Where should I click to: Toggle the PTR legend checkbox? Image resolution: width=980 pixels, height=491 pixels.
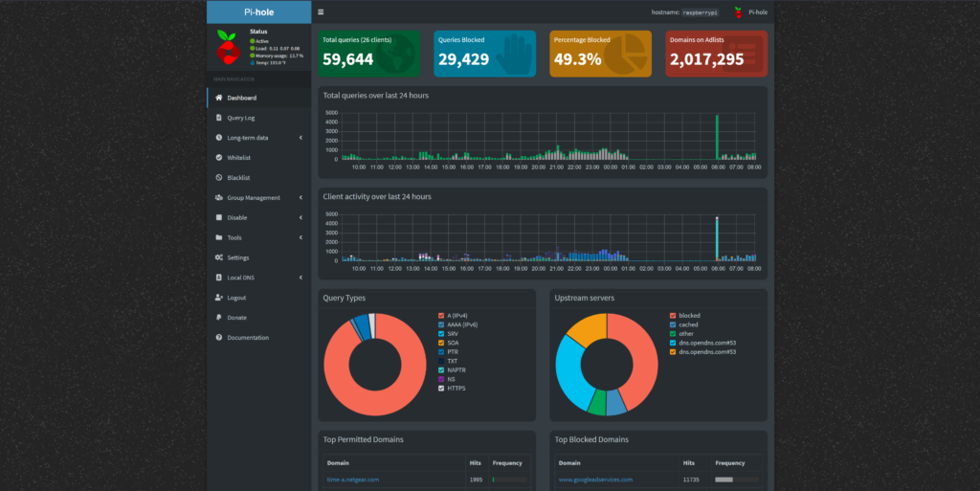pyautogui.click(x=441, y=351)
